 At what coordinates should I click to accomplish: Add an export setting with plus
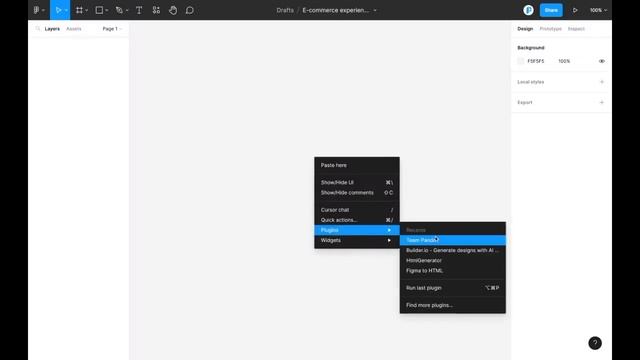click(x=602, y=102)
